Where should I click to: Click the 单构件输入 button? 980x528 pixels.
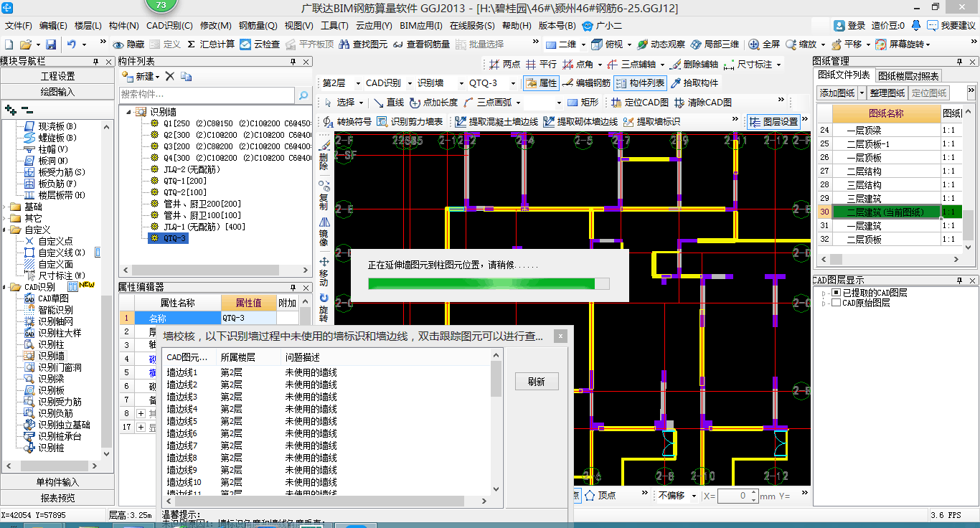[x=57, y=482]
